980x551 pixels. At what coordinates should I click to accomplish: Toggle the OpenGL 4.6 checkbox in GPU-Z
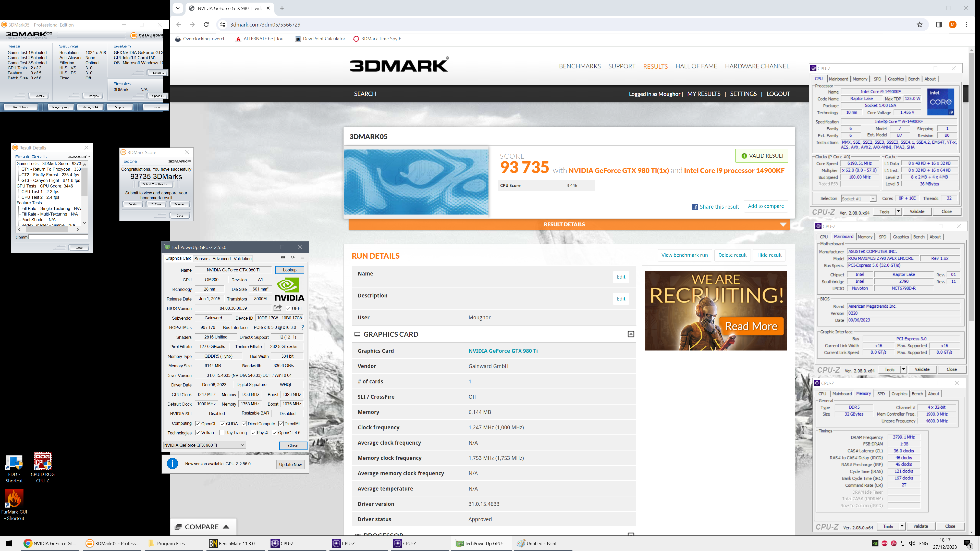click(275, 433)
